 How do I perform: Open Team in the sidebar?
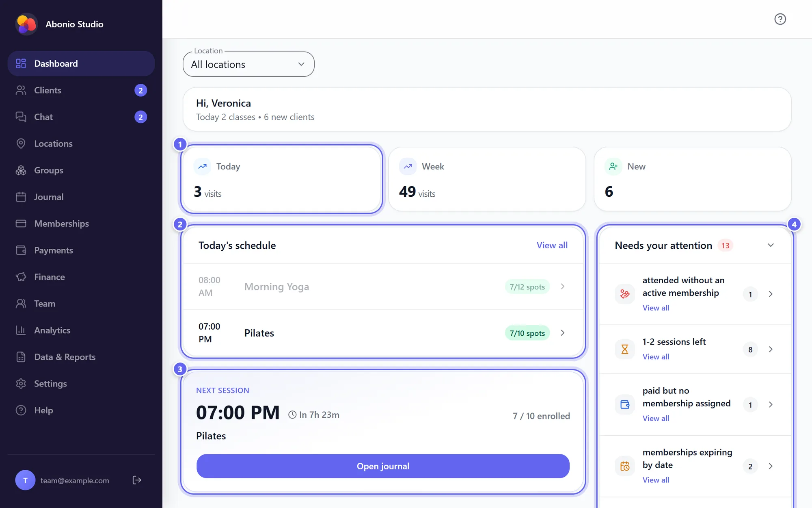(x=81, y=304)
